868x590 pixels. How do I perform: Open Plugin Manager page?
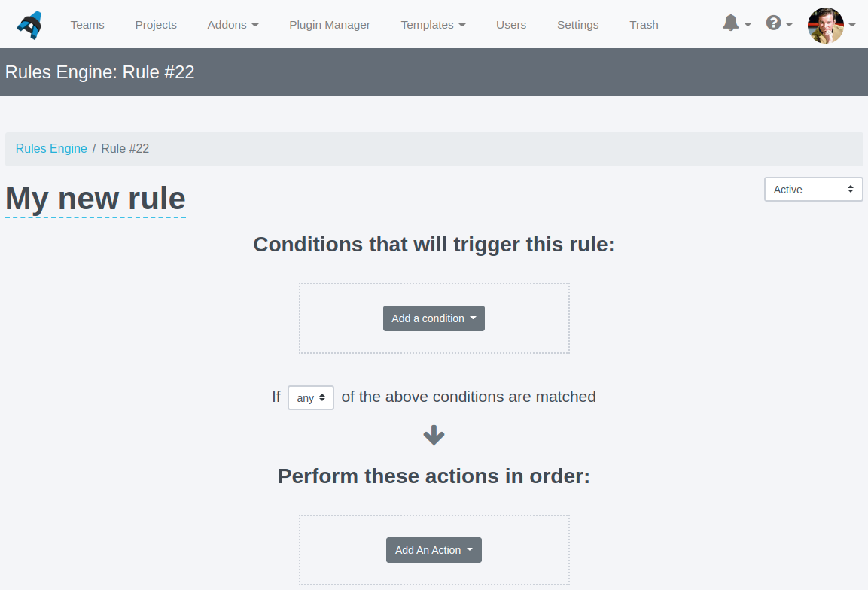point(330,25)
